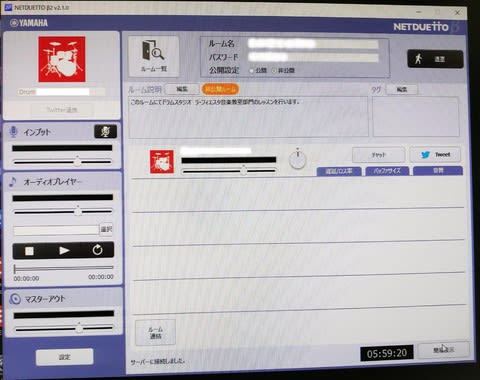Turn the member pan knob

(x=298, y=159)
